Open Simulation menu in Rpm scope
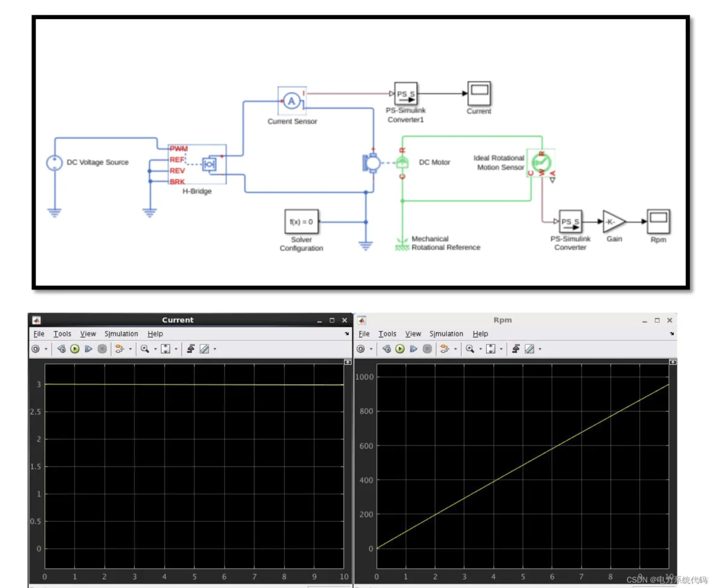The height and width of the screenshot is (588, 713). [447, 334]
